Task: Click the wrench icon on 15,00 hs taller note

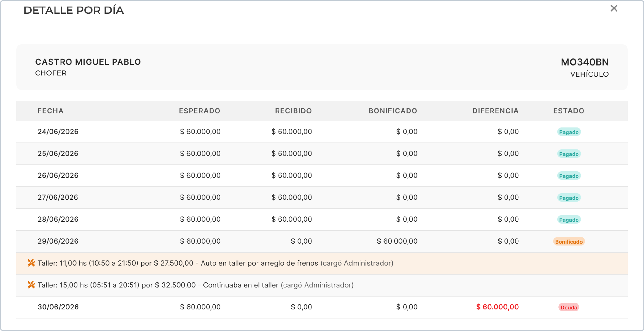Action: coord(31,285)
